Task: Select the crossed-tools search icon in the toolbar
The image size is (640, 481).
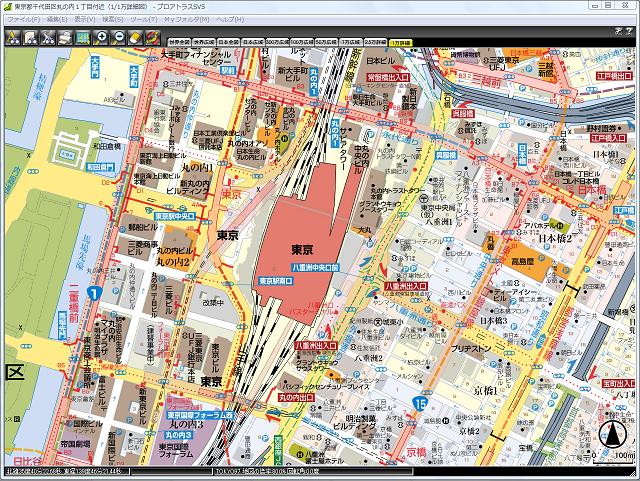Action: 49,38
